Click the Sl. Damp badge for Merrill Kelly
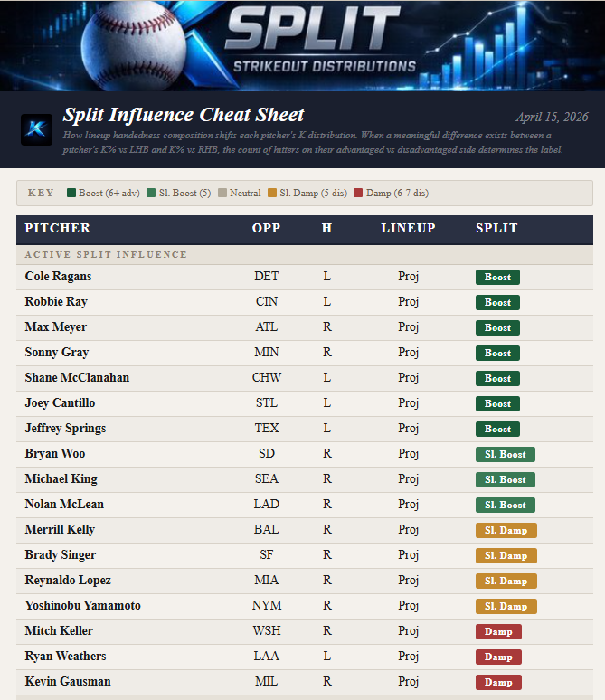This screenshot has height=700, width=605. 506,530
